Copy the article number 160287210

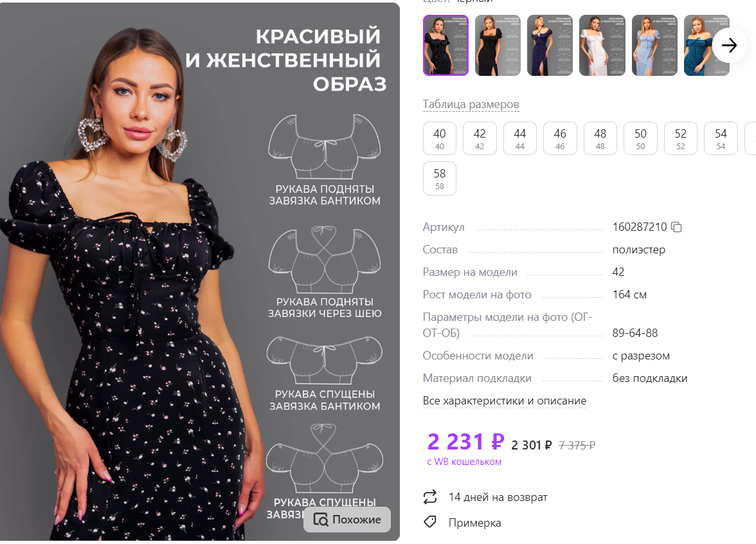[x=676, y=227]
